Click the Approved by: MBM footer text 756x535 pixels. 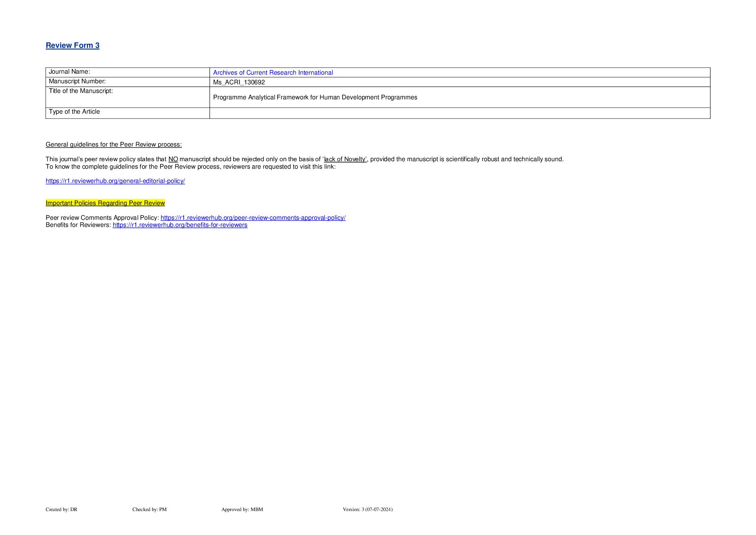[242, 509]
